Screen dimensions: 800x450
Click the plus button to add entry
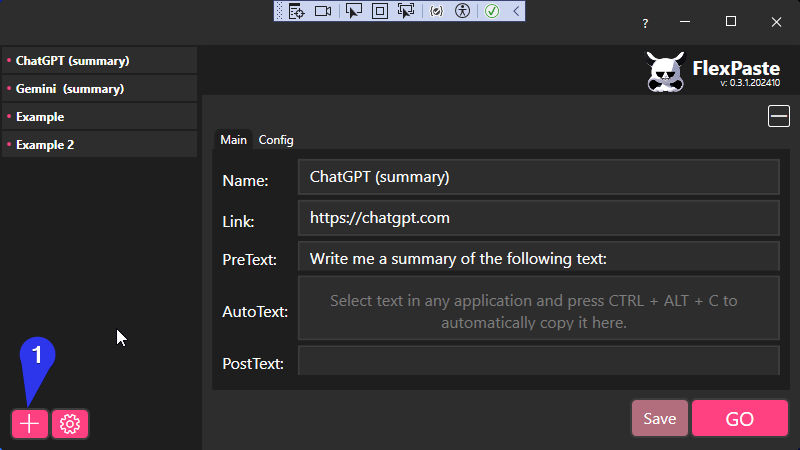coord(30,424)
